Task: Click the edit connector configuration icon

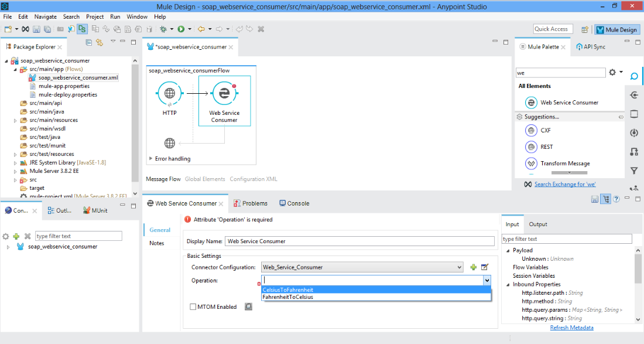Action: [485, 267]
